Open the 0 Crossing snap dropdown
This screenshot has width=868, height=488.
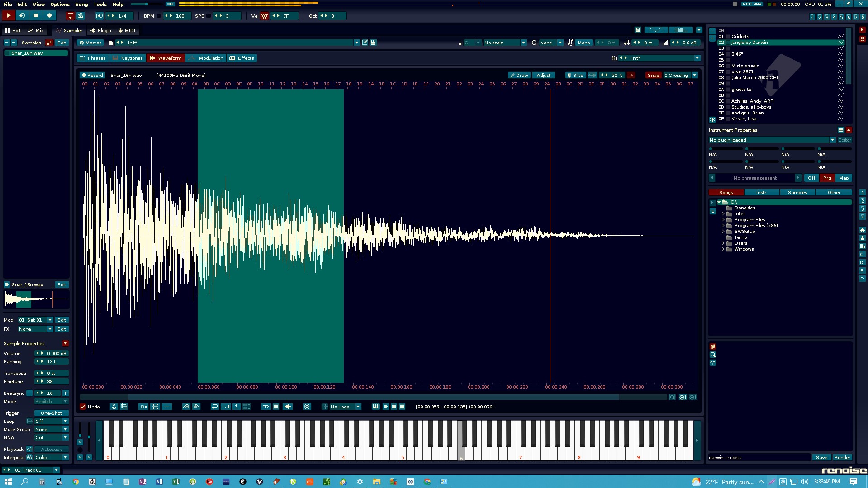click(x=680, y=75)
